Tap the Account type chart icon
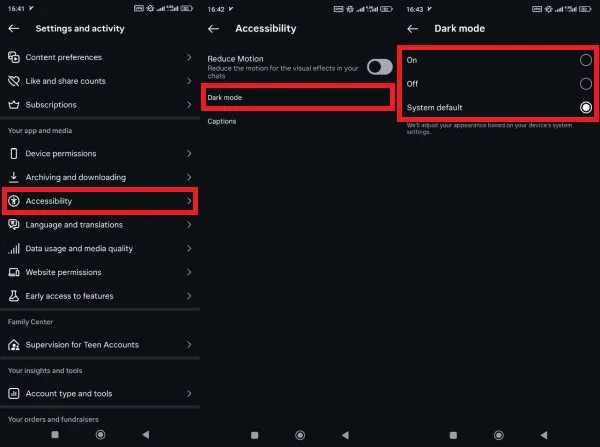 (x=14, y=393)
